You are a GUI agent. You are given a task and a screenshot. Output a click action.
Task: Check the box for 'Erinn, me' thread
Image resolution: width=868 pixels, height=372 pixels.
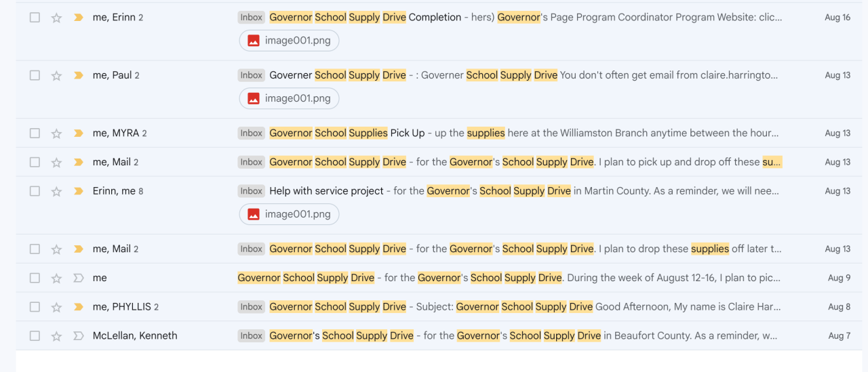pos(35,191)
